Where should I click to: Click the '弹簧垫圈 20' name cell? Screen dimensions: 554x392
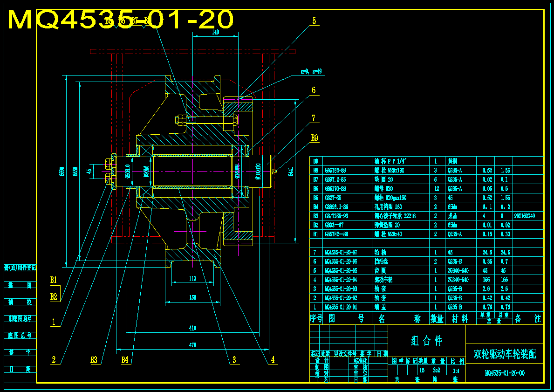[386, 225]
